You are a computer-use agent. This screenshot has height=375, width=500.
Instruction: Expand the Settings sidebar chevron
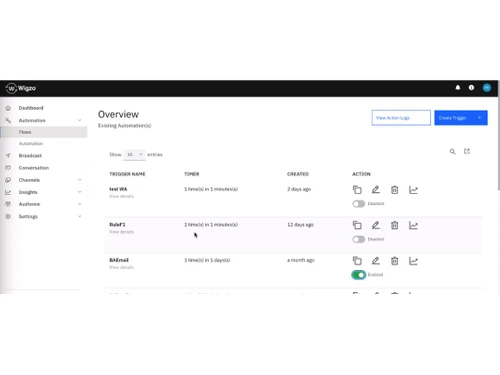pos(79,216)
